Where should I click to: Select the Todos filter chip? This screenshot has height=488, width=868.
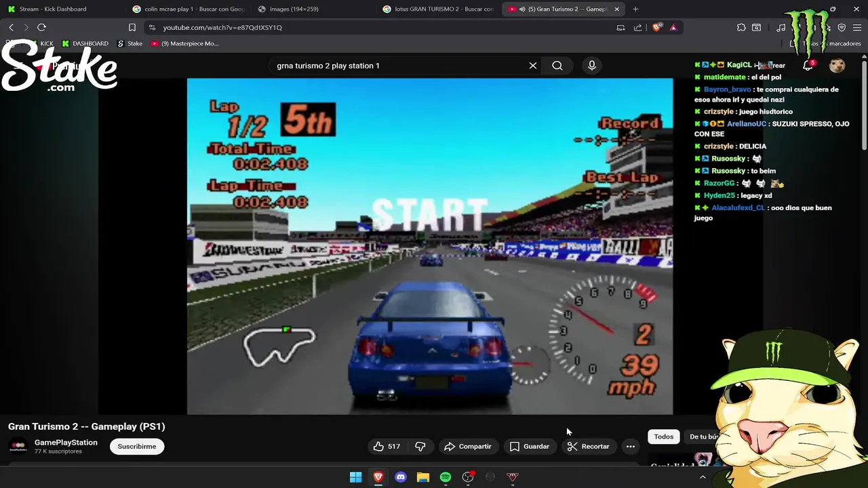pyautogui.click(x=664, y=436)
